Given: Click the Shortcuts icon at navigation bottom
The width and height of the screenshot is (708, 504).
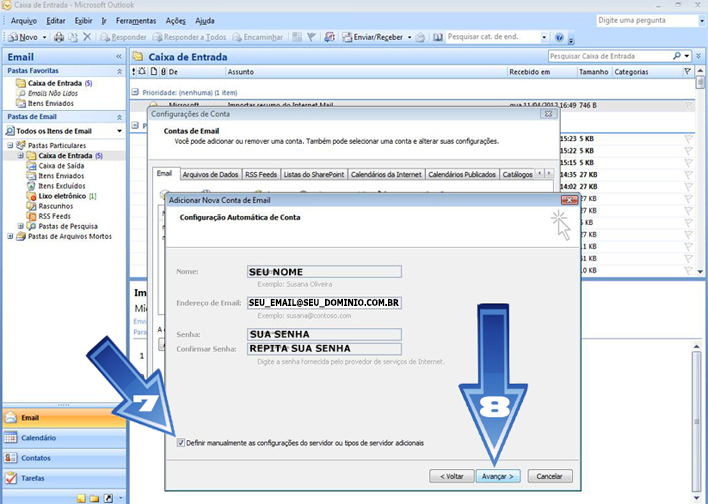Looking at the screenshot, I should (x=108, y=498).
